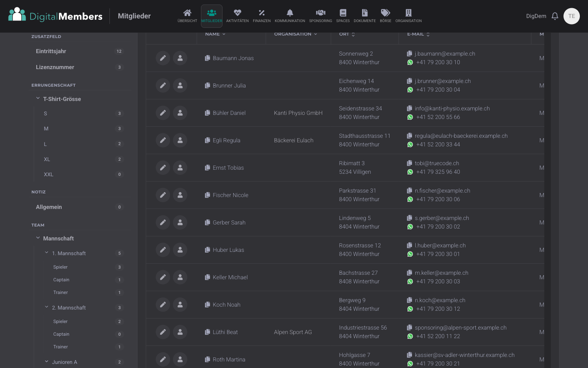Open the Übersicht home section
588x368 pixels.
pyautogui.click(x=187, y=16)
